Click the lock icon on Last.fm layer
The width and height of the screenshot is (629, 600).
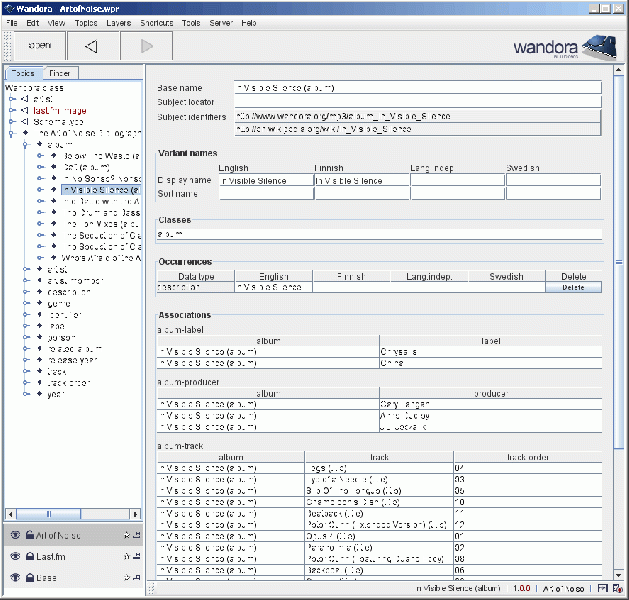[x=30, y=557]
